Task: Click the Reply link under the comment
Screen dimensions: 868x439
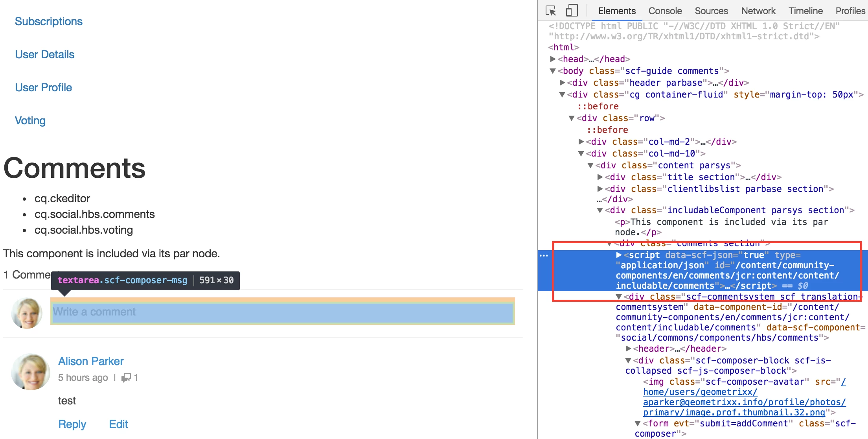Action: (72, 424)
